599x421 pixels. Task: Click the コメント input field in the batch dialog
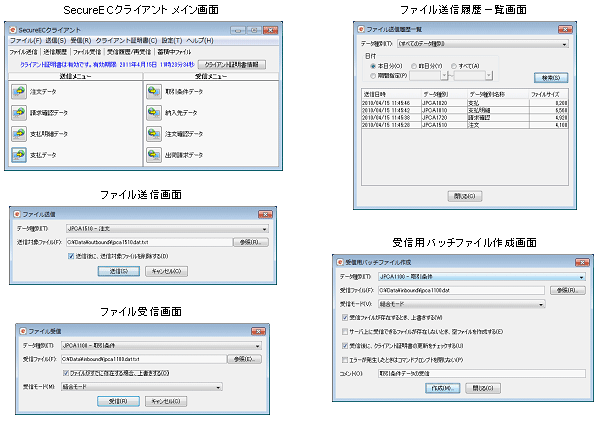pos(482,374)
